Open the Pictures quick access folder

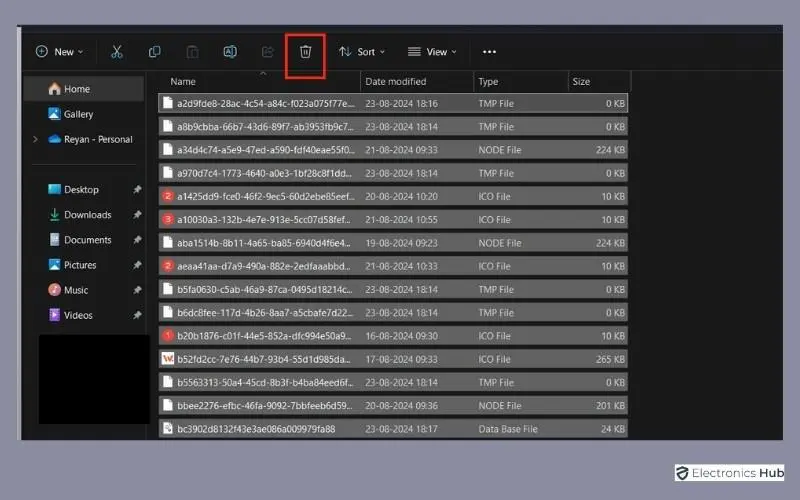click(x=72, y=264)
